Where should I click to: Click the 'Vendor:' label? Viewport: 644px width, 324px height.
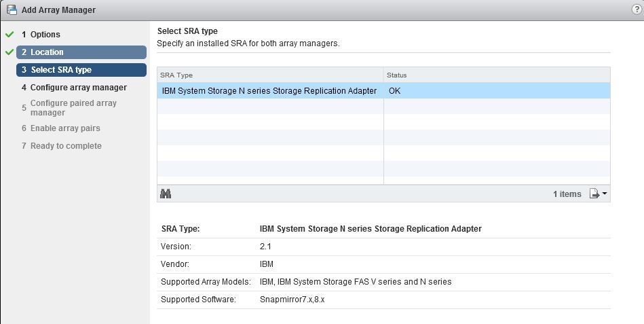tap(175, 264)
